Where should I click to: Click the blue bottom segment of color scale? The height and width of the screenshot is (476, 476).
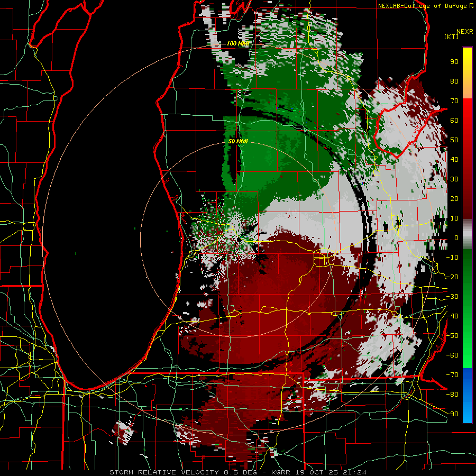tap(467, 396)
